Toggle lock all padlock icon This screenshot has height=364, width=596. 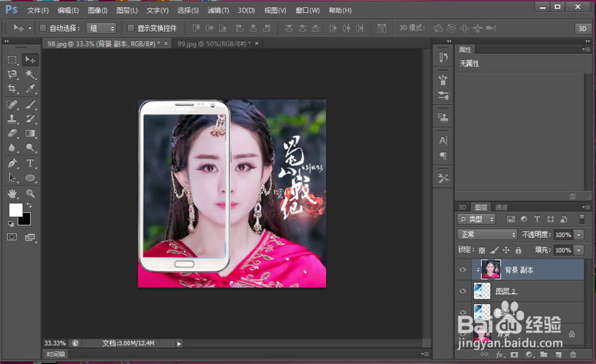519,250
